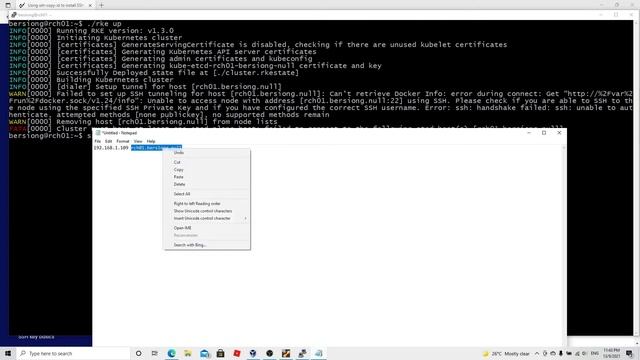Open the Notepad icon in the taskbar
Image resolution: width=640 pixels, height=360 pixels.
(319, 353)
